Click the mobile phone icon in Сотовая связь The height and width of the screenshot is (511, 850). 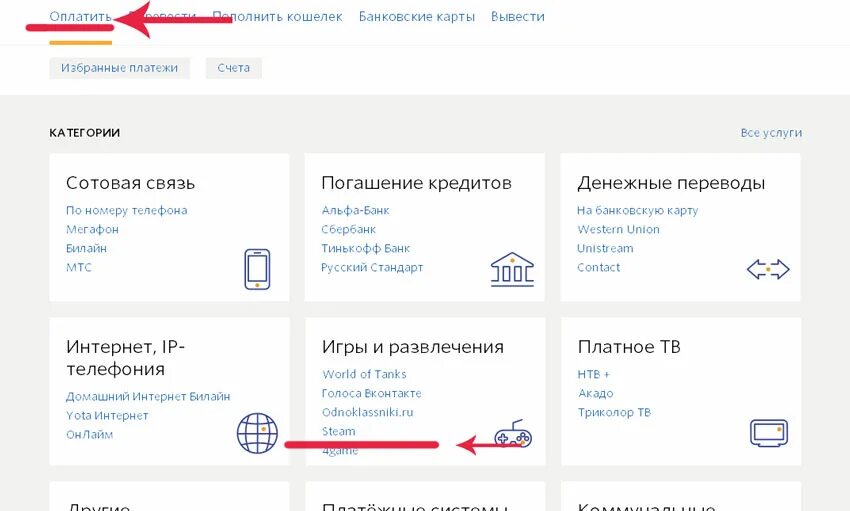(x=257, y=269)
